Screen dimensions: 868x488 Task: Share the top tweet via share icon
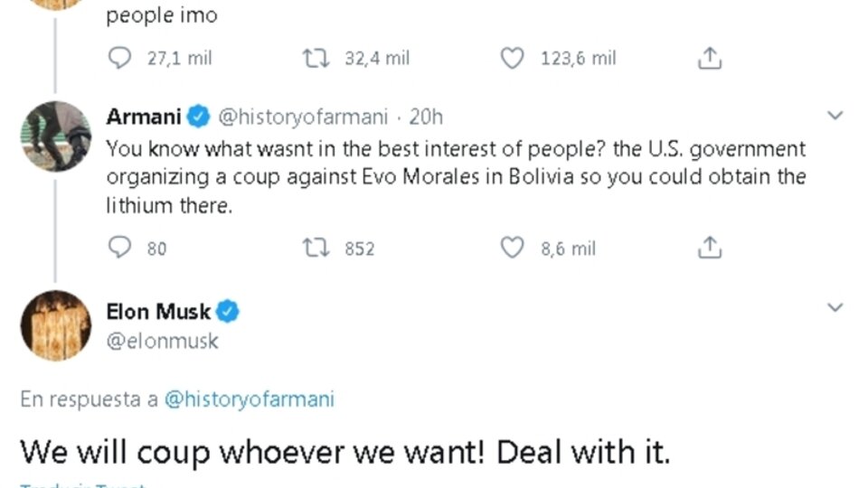711,59
